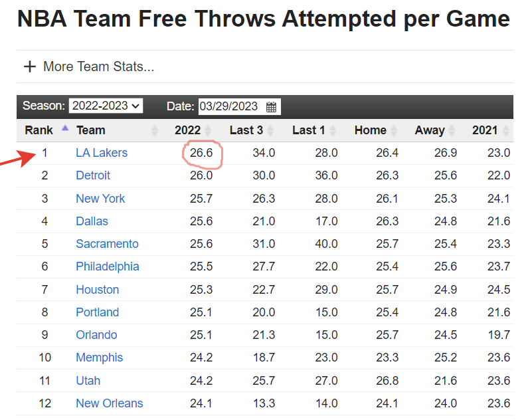
Task: Click the sort arrows beside Team header
Action: (155, 130)
